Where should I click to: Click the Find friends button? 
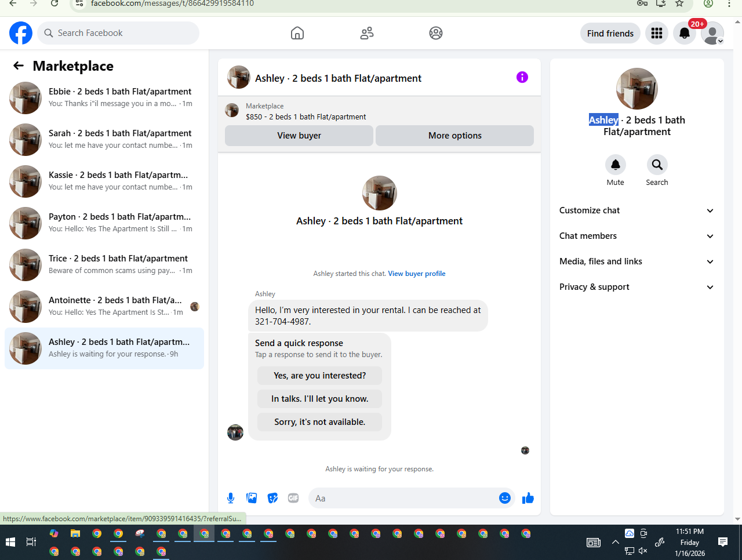(610, 33)
